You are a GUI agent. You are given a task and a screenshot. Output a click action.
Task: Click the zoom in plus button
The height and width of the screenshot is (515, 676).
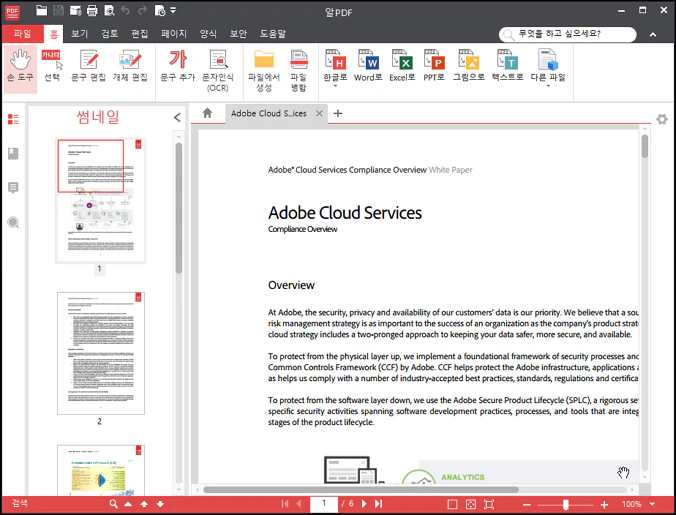point(604,504)
